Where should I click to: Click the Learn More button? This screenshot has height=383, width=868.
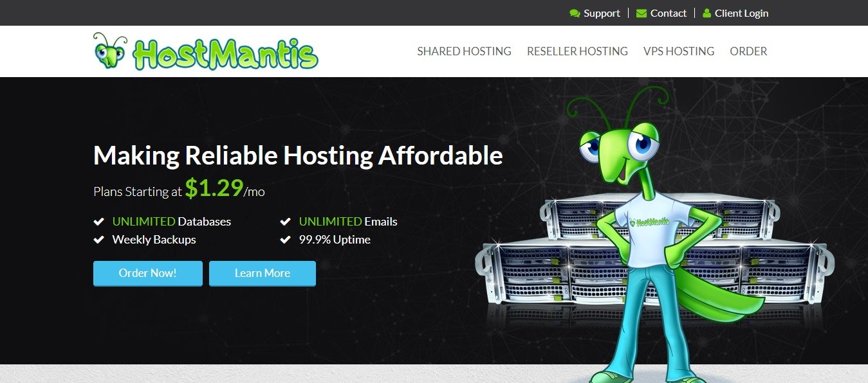click(x=263, y=273)
